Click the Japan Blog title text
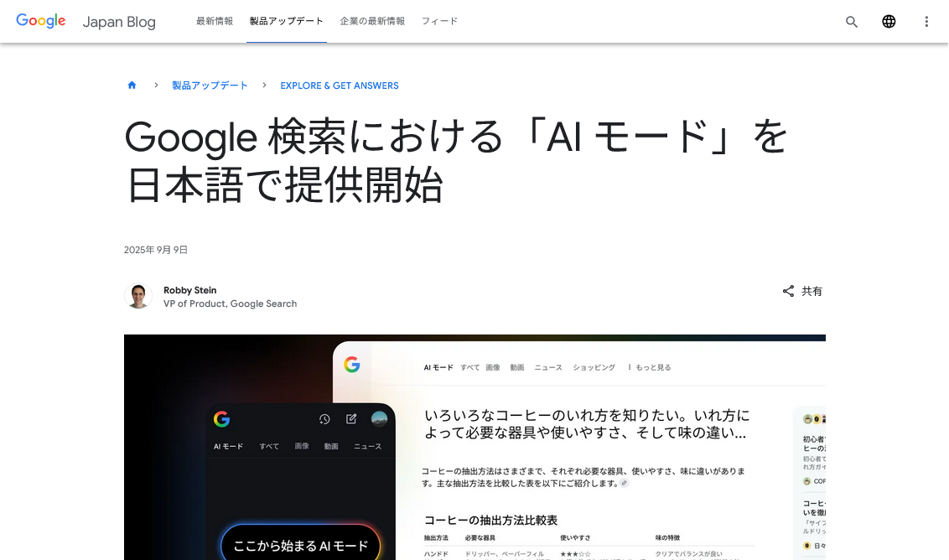This screenshot has width=949, height=560. (x=119, y=22)
